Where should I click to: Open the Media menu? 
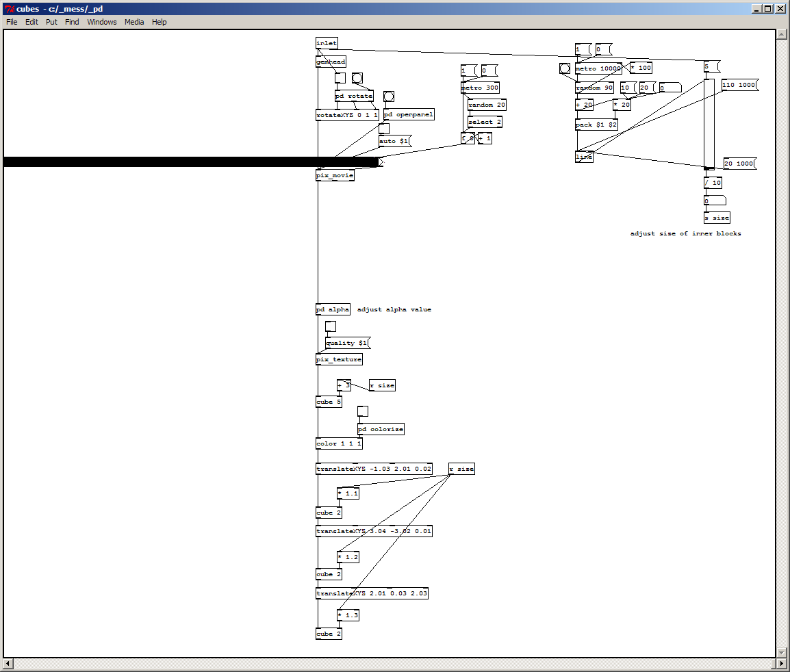[x=134, y=22]
